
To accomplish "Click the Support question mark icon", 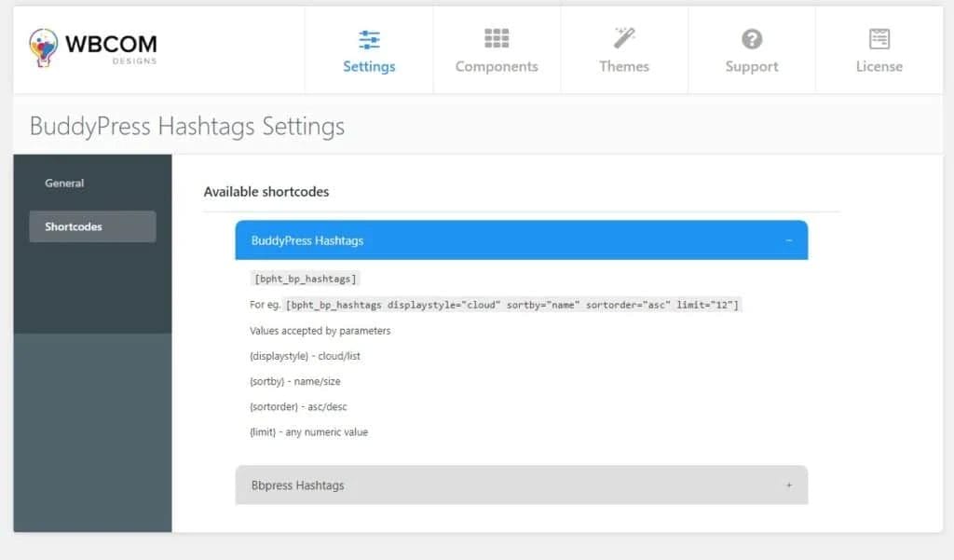I will pos(751,39).
